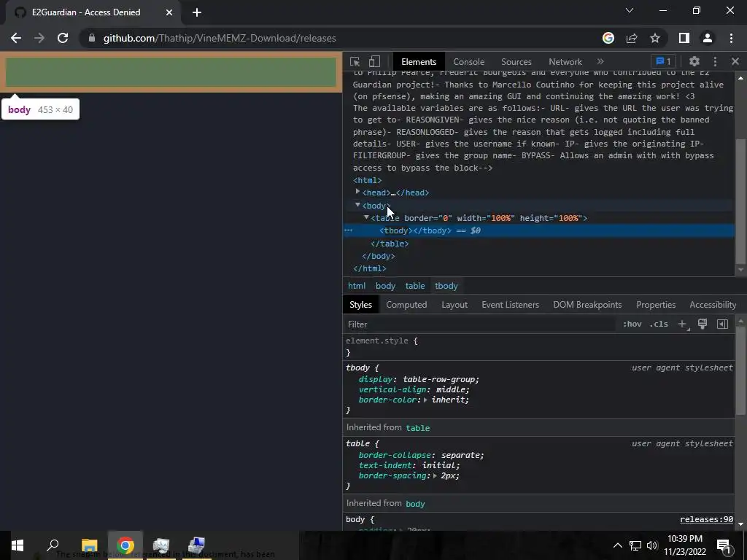
Task: Open the issues counter badge
Action: [x=664, y=61]
